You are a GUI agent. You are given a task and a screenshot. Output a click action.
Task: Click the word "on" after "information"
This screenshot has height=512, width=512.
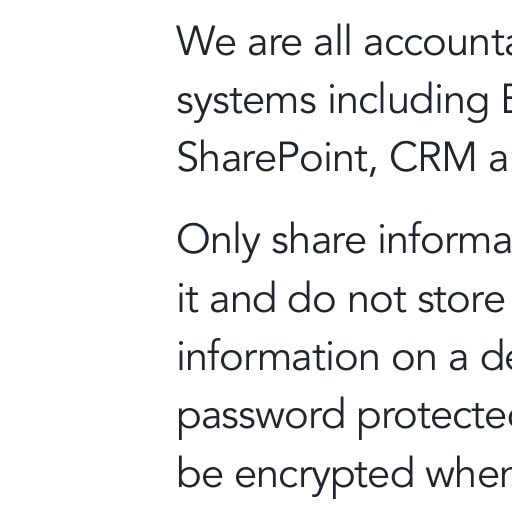coord(414,360)
